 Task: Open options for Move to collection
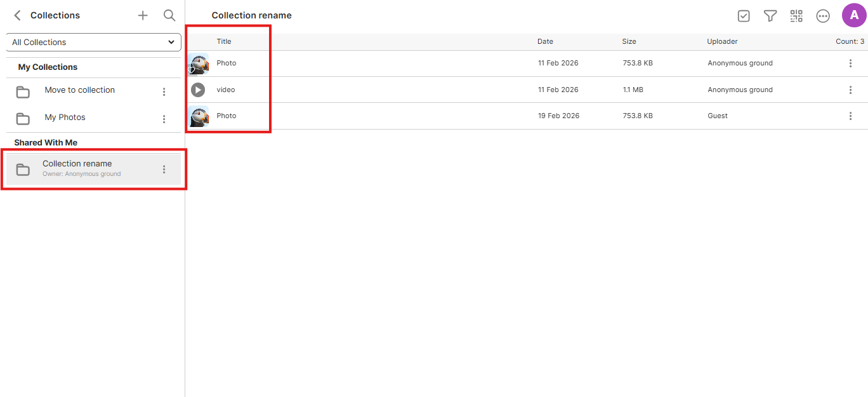[164, 91]
